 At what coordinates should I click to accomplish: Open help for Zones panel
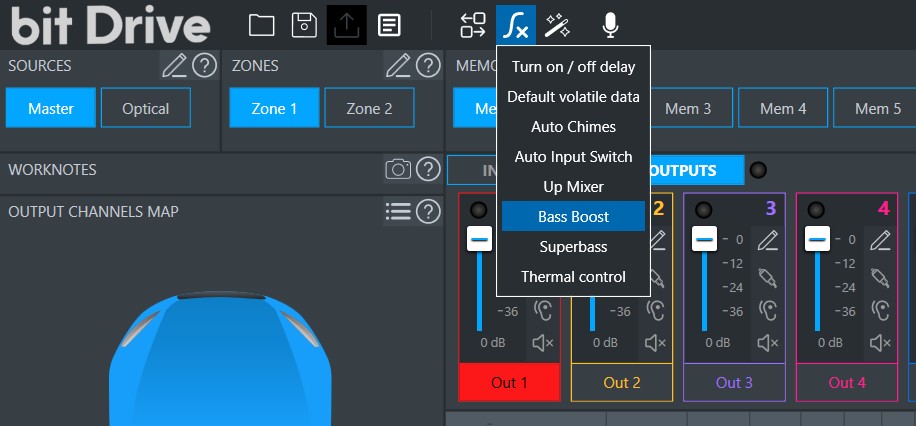coord(428,65)
